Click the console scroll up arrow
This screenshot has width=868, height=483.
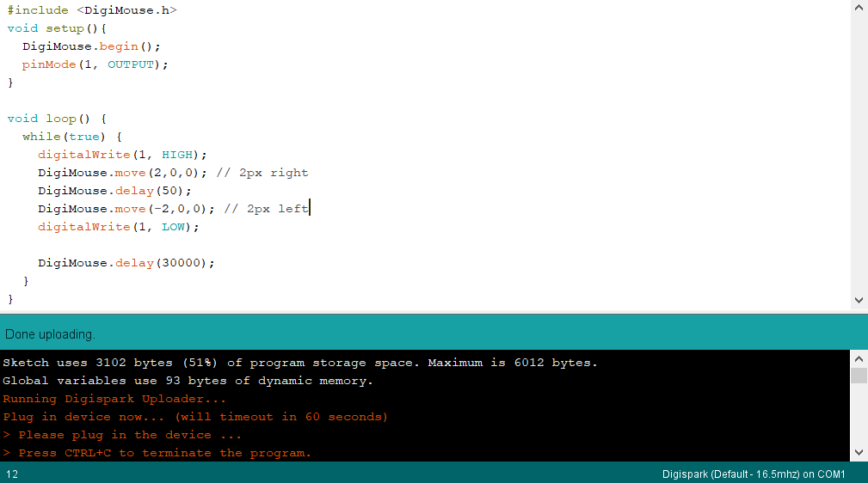tap(859, 358)
